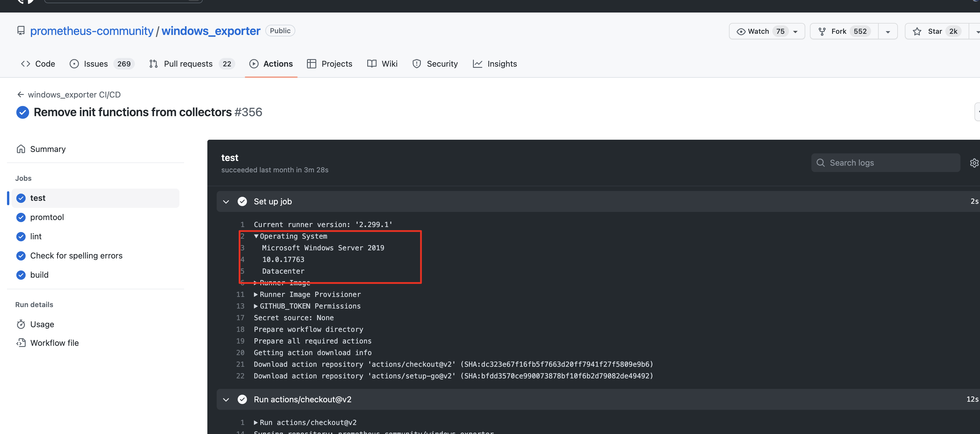Select the build job
The image size is (980, 434).
tap(95, 274)
